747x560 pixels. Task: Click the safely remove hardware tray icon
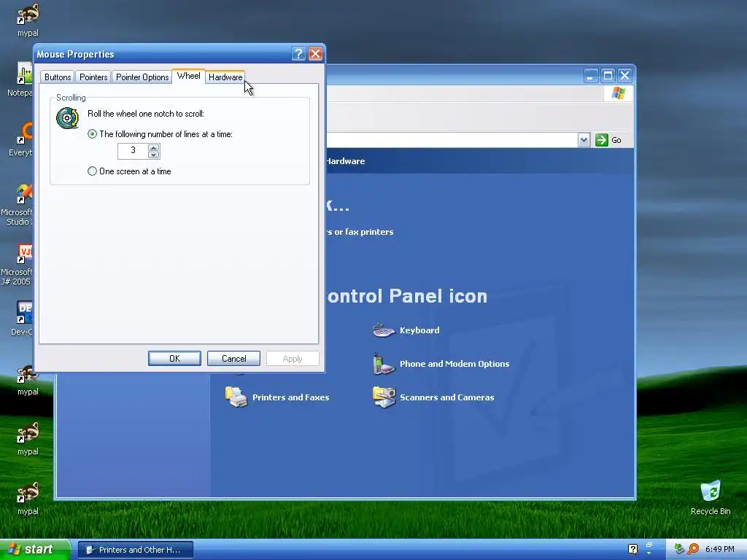[679, 549]
